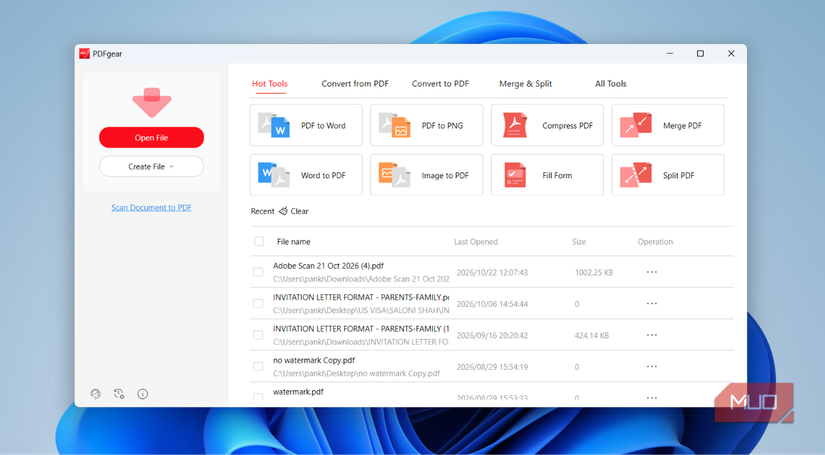825x455 pixels.
Task: Open Adobe Scan 21 Oct 2026 (4).pdf
Action: (x=328, y=266)
